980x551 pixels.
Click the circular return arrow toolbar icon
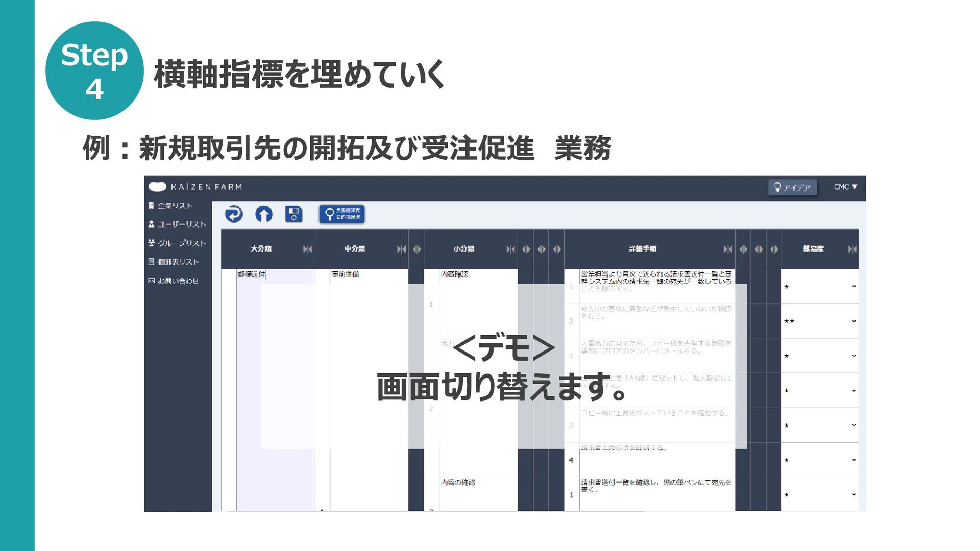point(234,214)
